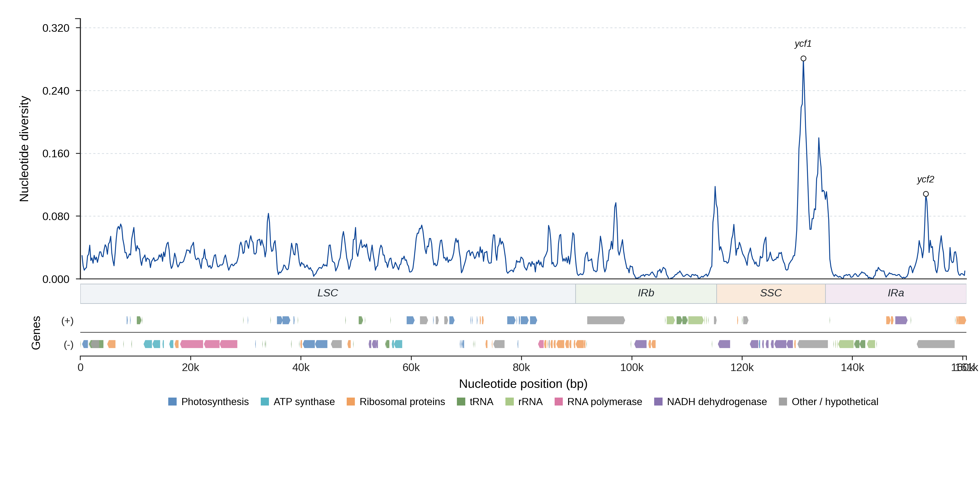Click the "ycf2" annotation label

926,179
